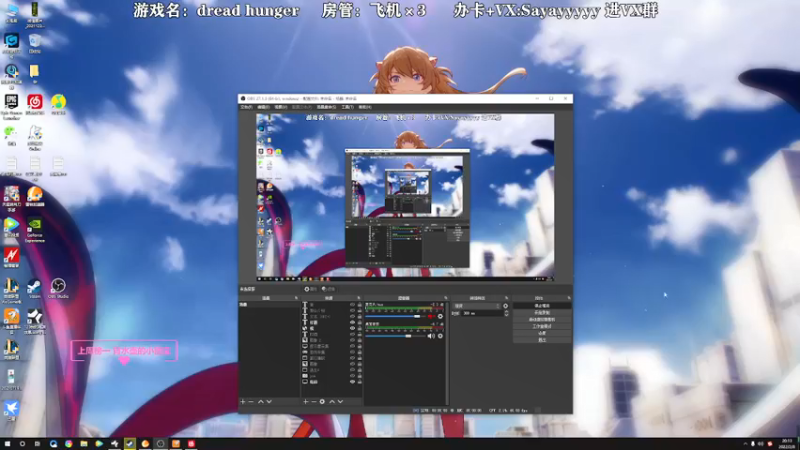This screenshot has width=800, height=450.
Task: Toggle visibility eye of topmost source row
Action: [352, 305]
